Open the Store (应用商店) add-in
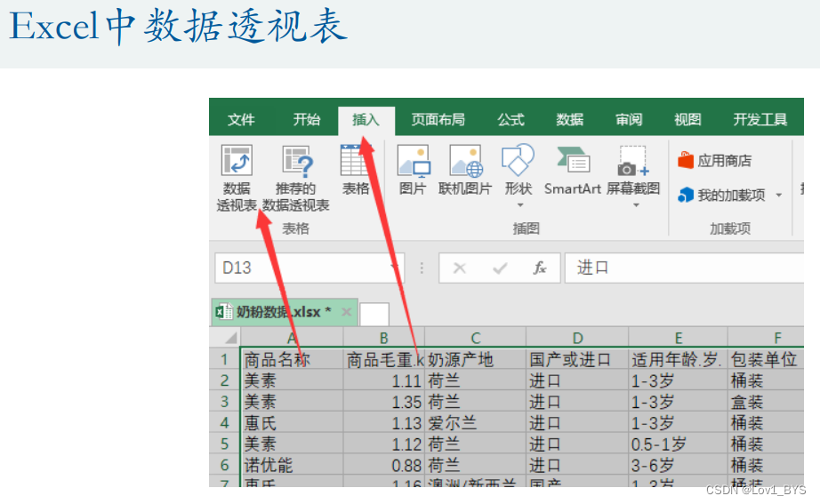 714,160
